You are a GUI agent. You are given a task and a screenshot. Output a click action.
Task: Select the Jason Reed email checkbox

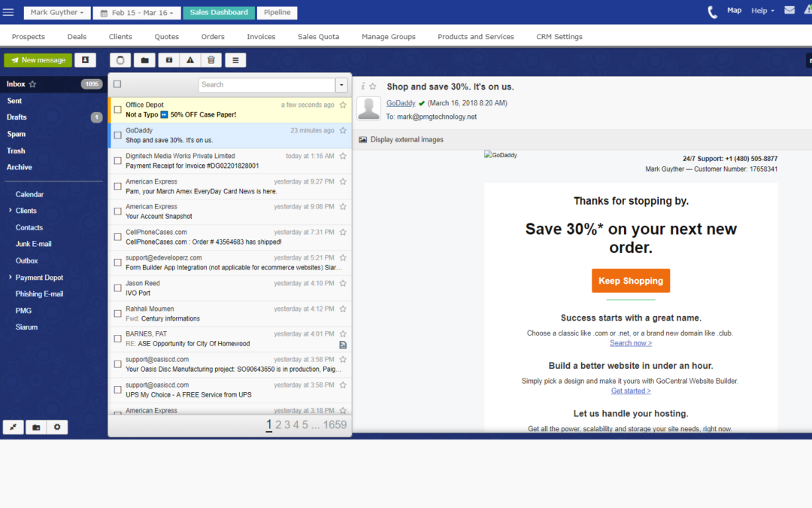117,288
